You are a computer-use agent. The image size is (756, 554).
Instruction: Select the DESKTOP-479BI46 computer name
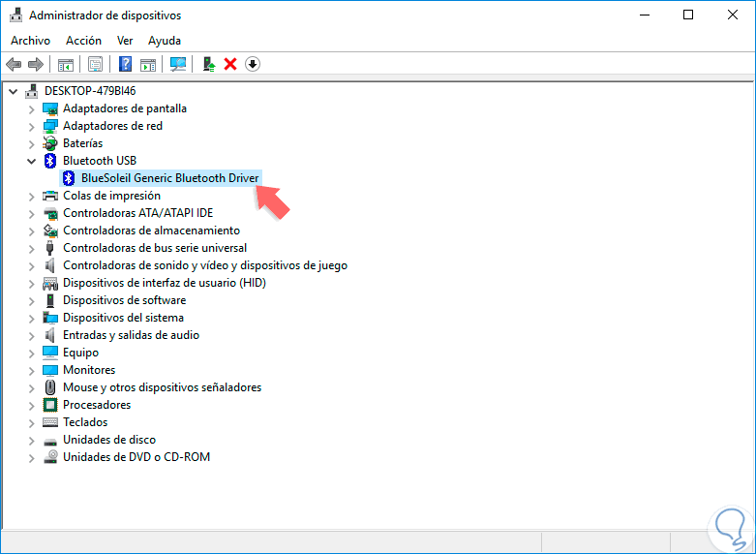(x=90, y=91)
